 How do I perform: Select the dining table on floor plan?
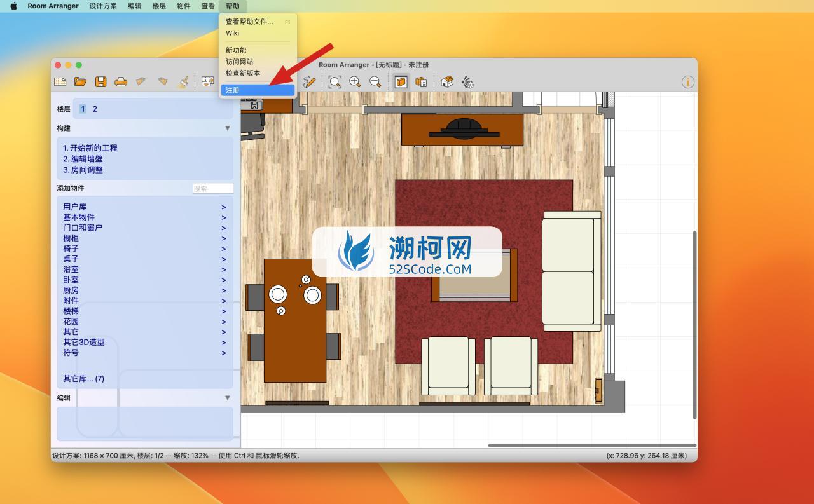coord(294,320)
